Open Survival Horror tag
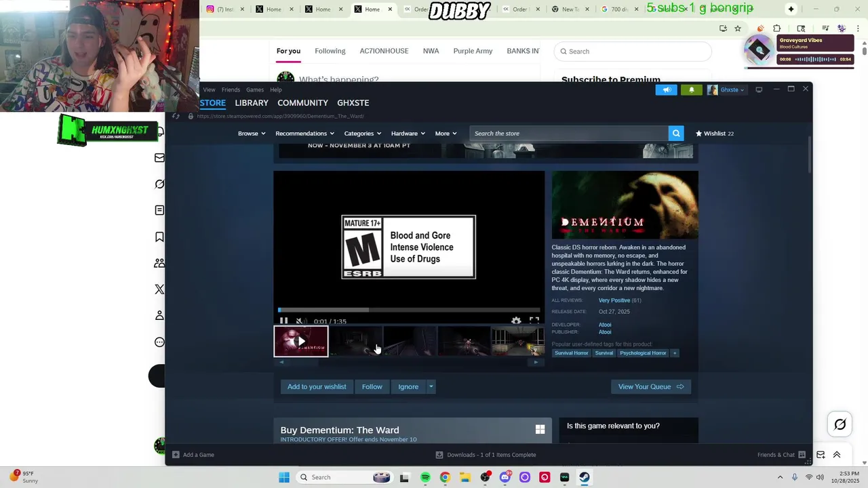 572,353
